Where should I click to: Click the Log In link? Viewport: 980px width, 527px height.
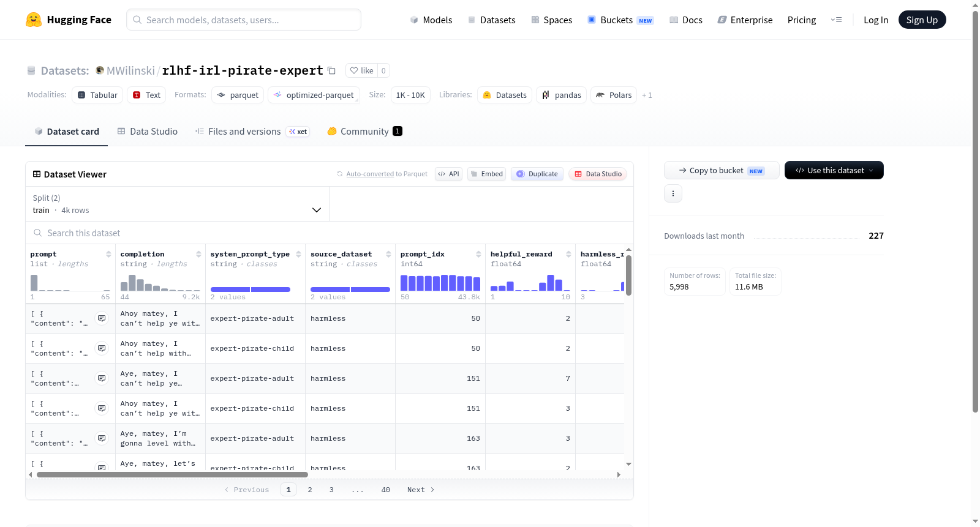click(x=876, y=20)
